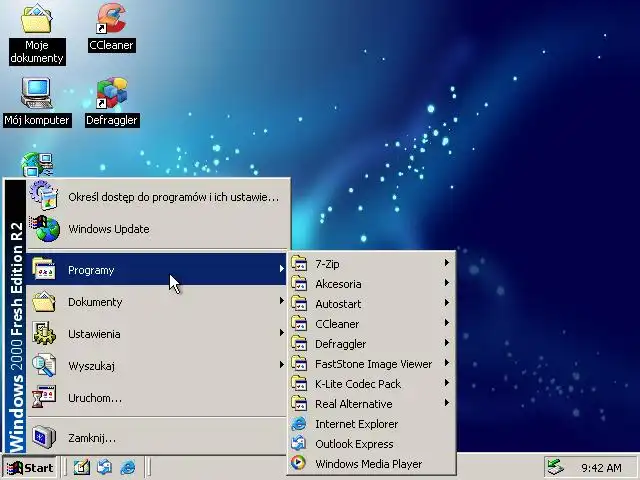This screenshot has height=480, width=640.
Task: Open Outlook Express from quick launch
Action: pyautogui.click(x=104, y=467)
